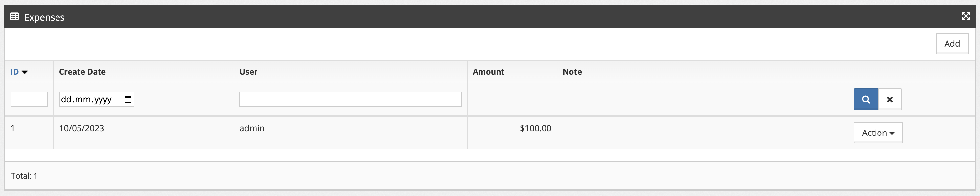Click the Add button

pyautogui.click(x=952, y=43)
